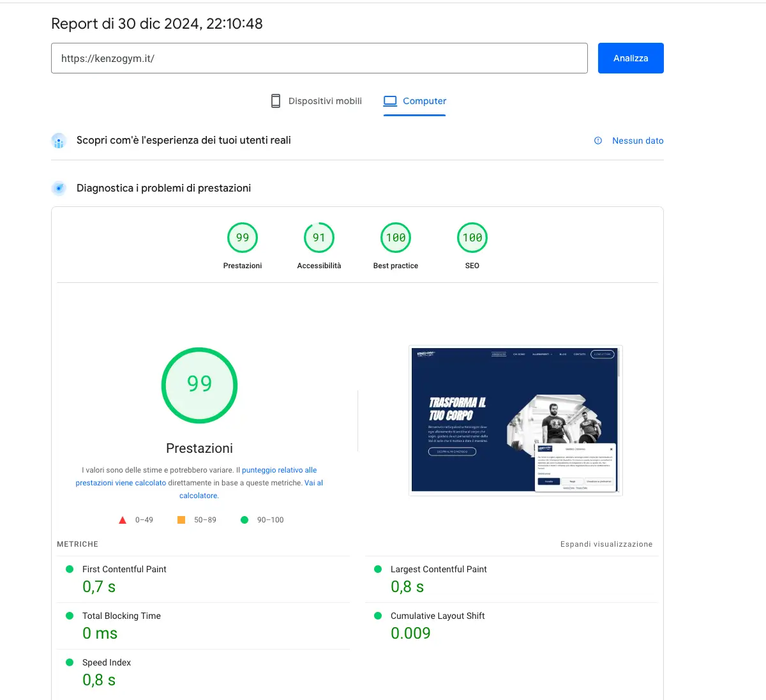Click the large 99 Prestazioni circle
The width and height of the screenshot is (766, 700).
coord(199,385)
